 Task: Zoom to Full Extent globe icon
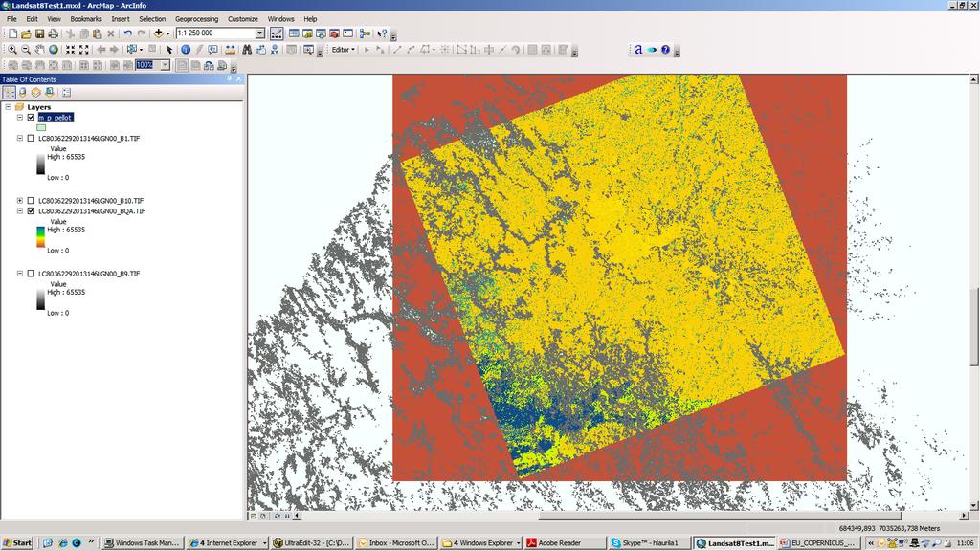[x=54, y=50]
